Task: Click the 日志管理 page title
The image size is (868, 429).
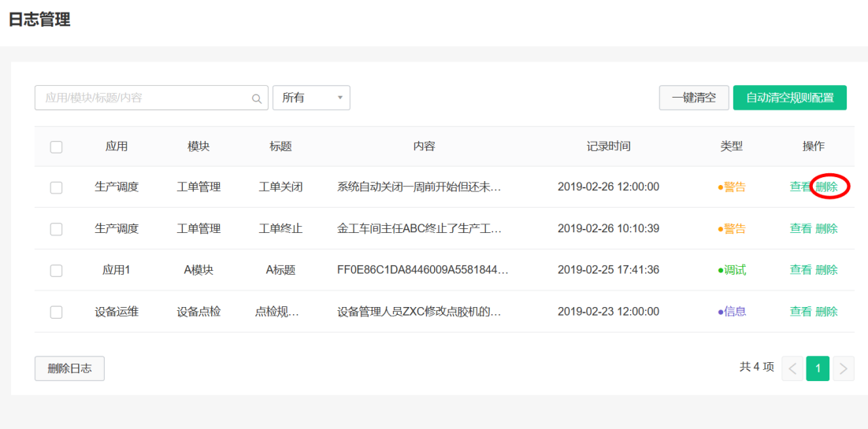Action: tap(39, 20)
